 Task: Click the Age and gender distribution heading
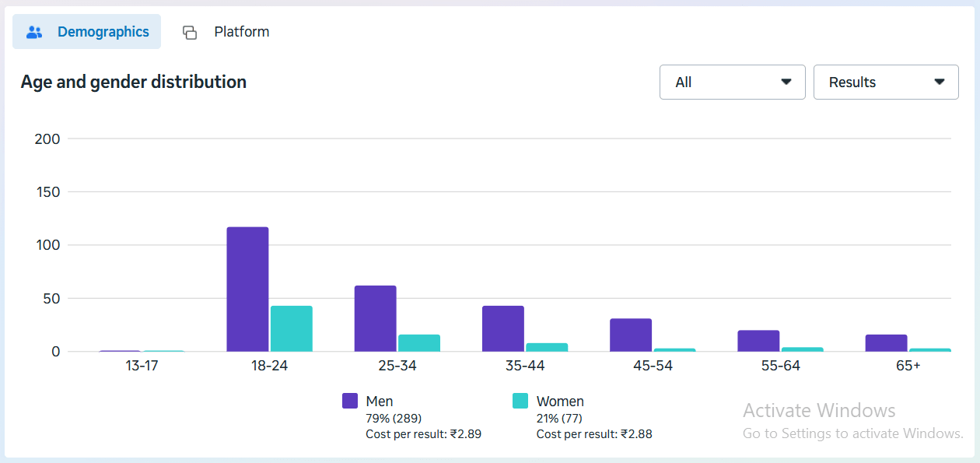coord(134,82)
